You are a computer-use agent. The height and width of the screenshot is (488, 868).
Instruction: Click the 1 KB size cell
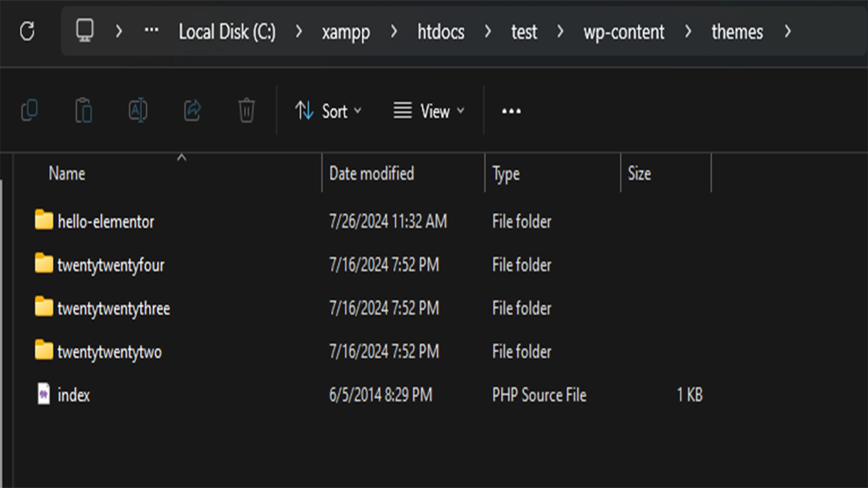690,395
